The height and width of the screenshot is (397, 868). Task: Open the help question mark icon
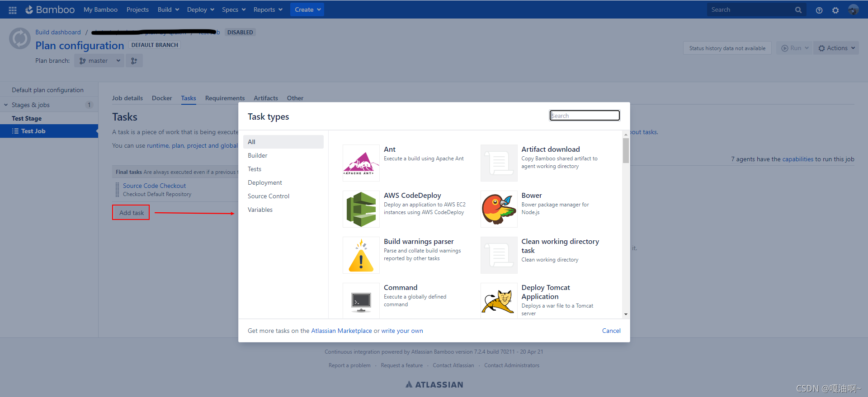(x=819, y=10)
